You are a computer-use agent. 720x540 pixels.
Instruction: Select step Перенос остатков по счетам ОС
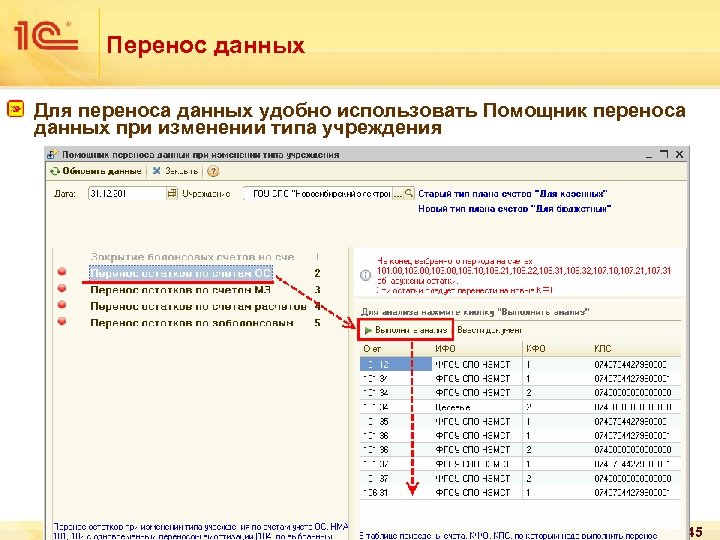(181, 273)
